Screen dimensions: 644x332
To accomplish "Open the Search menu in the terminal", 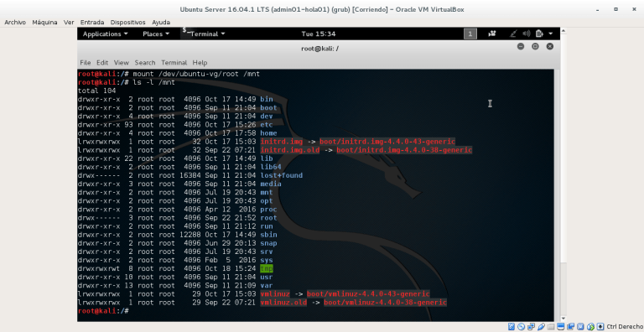I will [x=145, y=62].
